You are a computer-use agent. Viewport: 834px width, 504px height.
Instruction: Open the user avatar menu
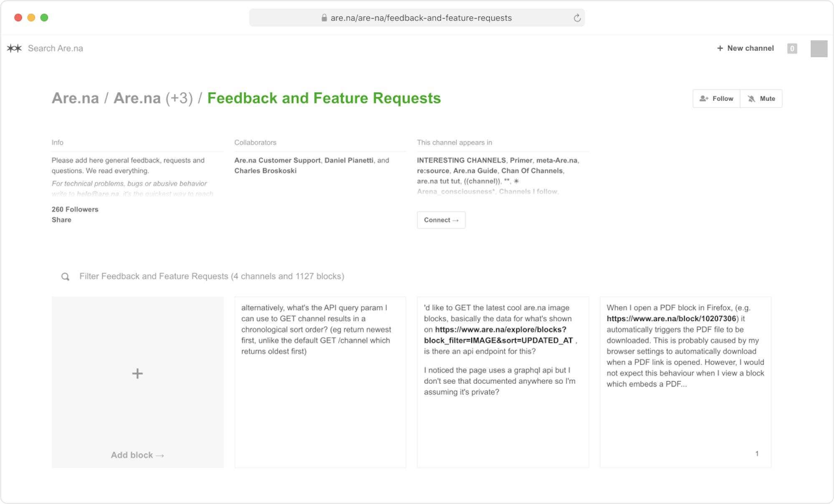coord(819,48)
